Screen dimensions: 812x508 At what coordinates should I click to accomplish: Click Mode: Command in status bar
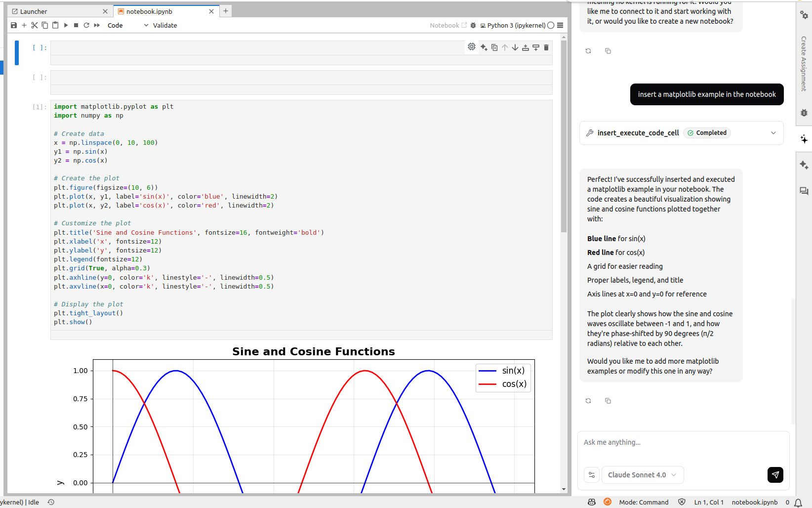644,502
